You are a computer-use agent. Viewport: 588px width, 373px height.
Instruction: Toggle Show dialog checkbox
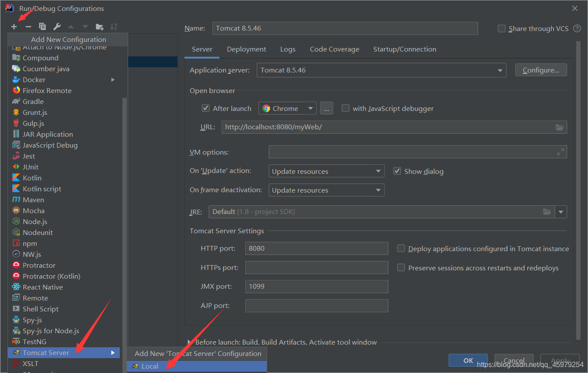click(397, 171)
